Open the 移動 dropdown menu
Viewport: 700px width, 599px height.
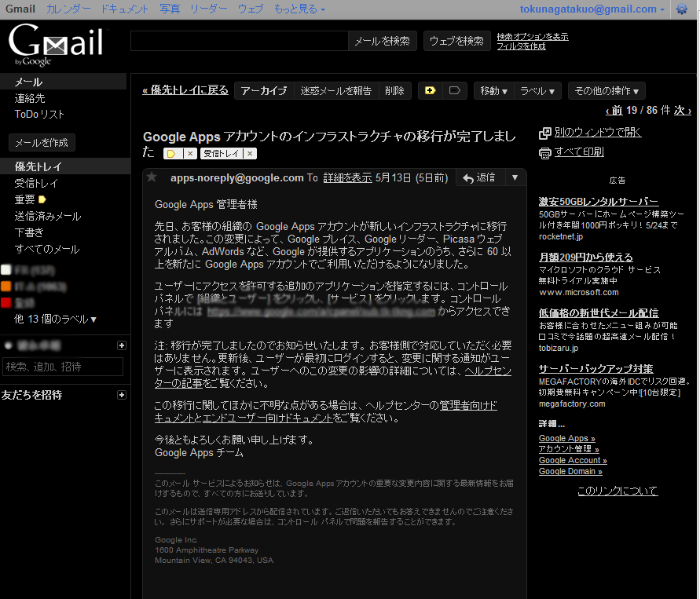(493, 90)
